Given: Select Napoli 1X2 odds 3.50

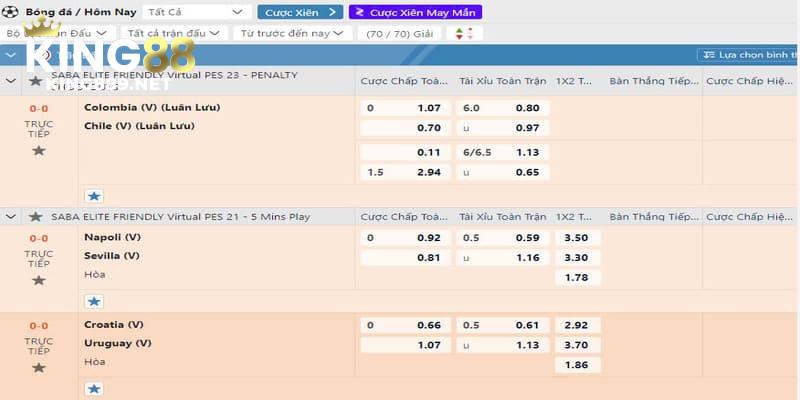Looking at the screenshot, I should 578,238.
